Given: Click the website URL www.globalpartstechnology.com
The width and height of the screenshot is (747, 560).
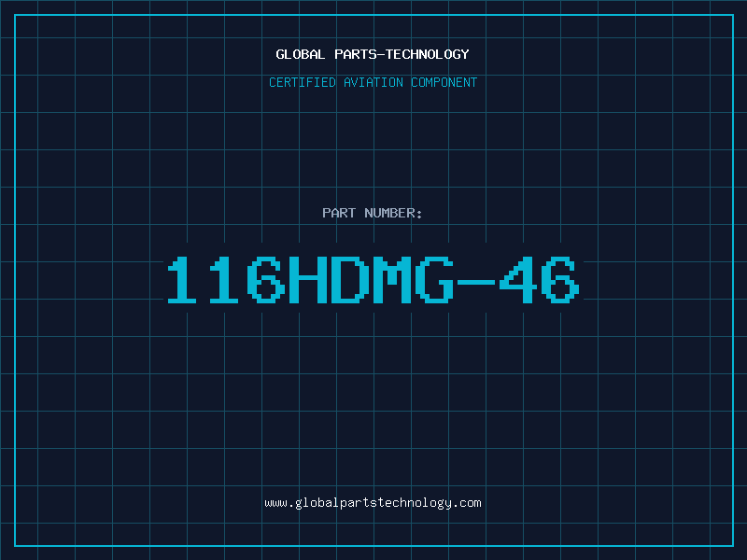Looking at the screenshot, I should 373,503.
